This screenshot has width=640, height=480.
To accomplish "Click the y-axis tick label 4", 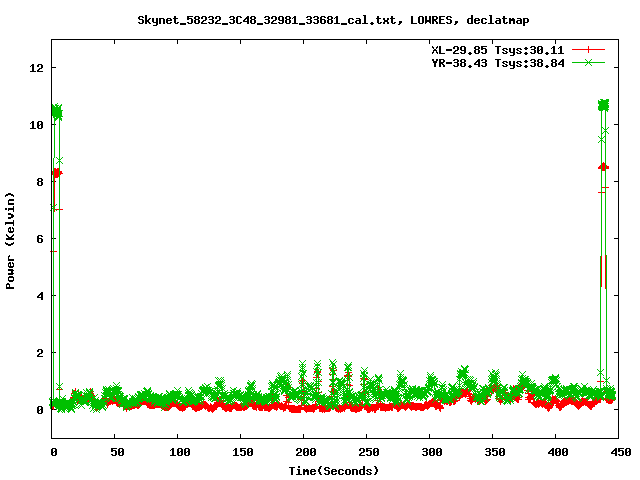I will click(40, 296).
